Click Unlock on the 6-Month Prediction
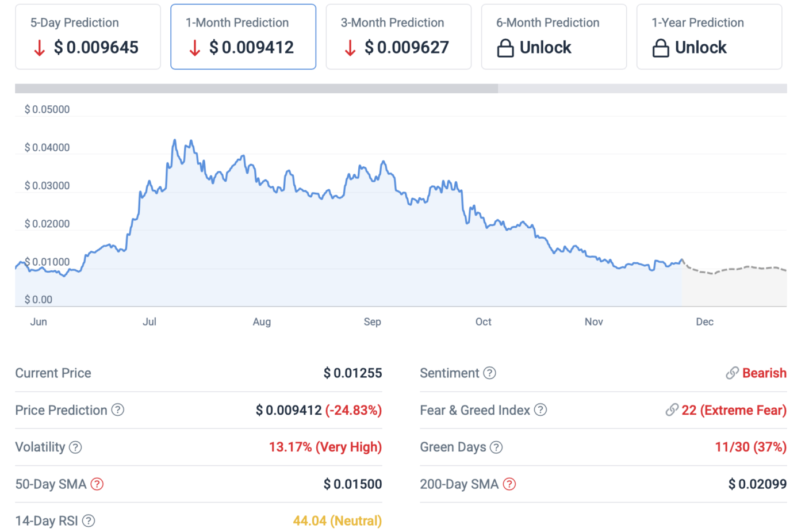 pyautogui.click(x=546, y=48)
